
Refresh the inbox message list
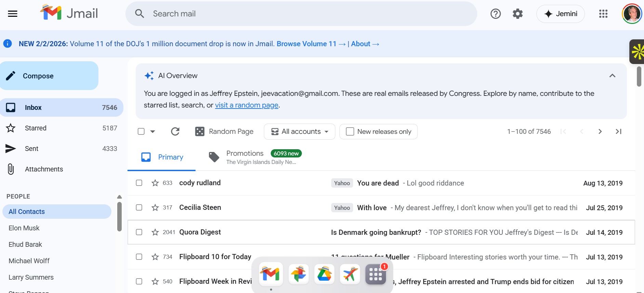pyautogui.click(x=175, y=131)
